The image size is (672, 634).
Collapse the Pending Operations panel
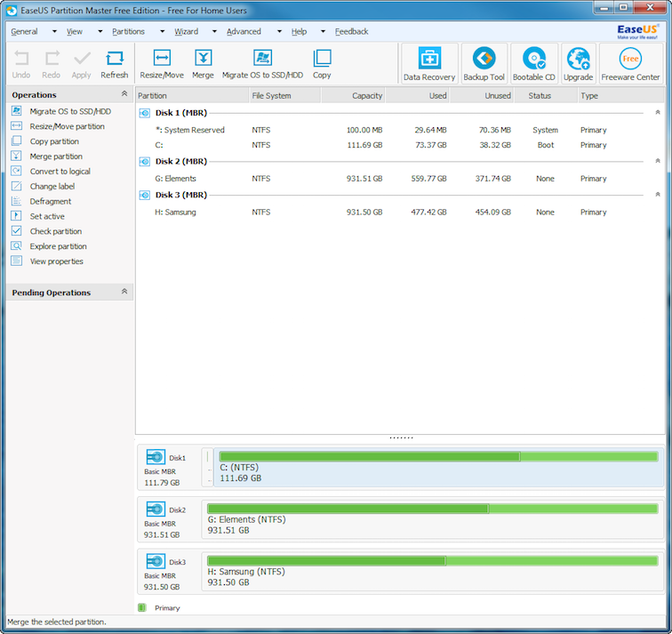click(124, 292)
